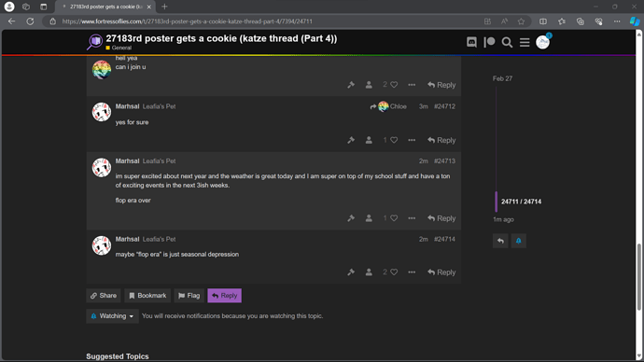Open the browser favorites list icon
The height and width of the screenshot is (362, 644).
(562, 21)
